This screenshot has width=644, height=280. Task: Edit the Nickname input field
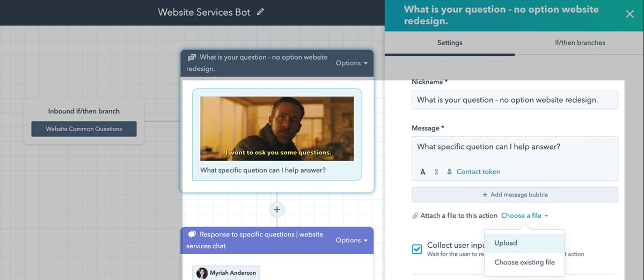(515, 99)
